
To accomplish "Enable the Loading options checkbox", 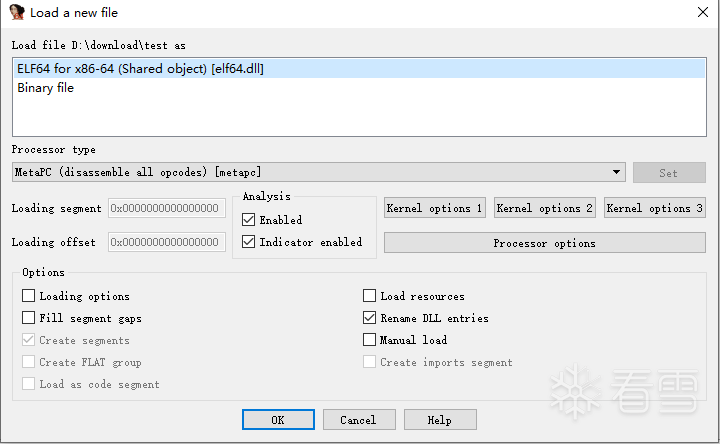I will pyautogui.click(x=28, y=296).
